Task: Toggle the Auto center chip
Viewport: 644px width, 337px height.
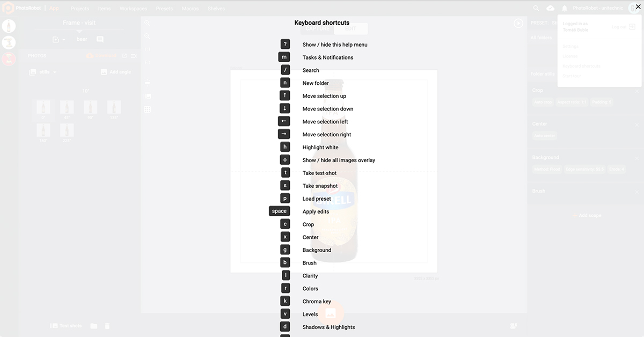Action: pos(544,135)
